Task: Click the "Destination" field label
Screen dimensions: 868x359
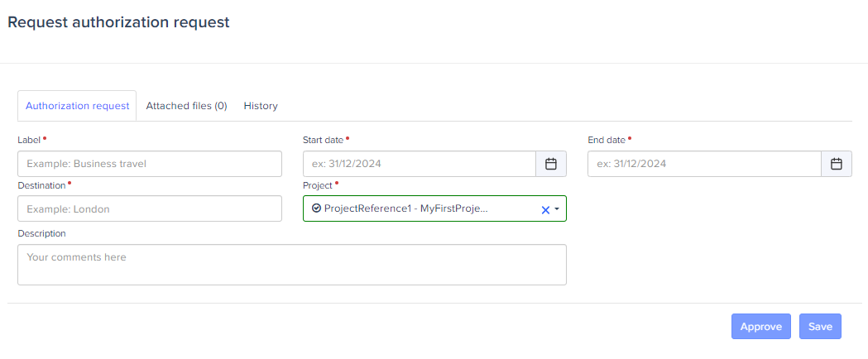Action: point(41,185)
